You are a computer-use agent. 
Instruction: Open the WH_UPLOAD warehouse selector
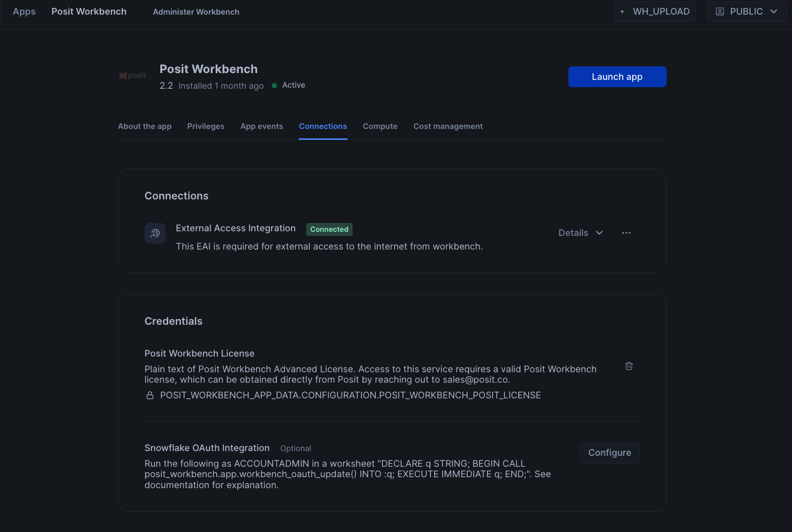[655, 11]
